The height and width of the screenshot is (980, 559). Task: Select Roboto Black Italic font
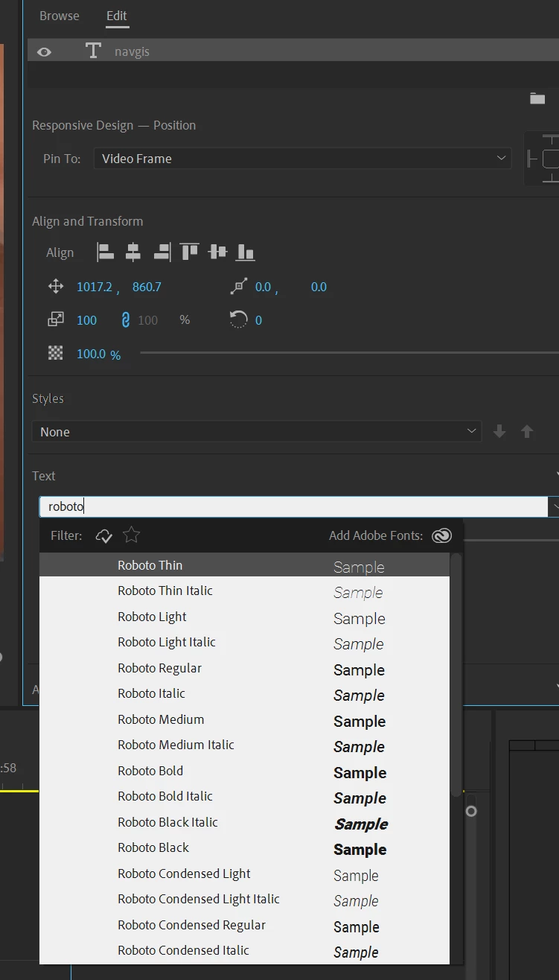pos(245,822)
